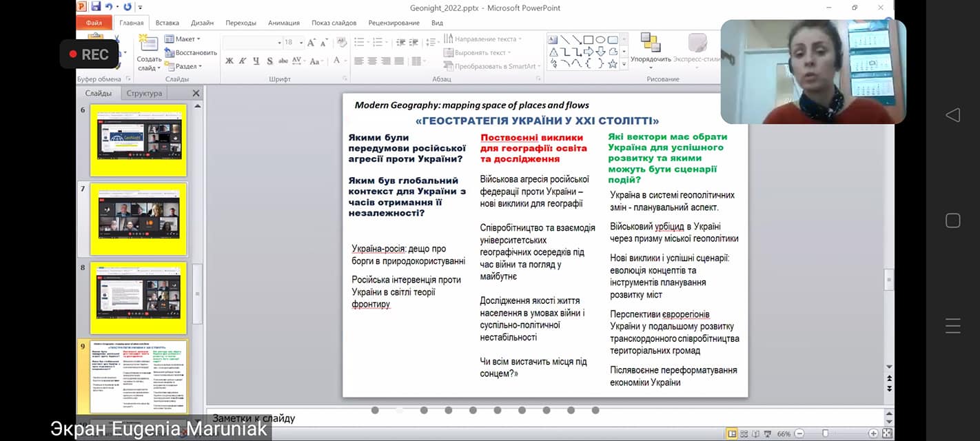The width and height of the screenshot is (980, 441).
Task: Expand the shapes gallery more arrow
Action: pyautogui.click(x=624, y=64)
